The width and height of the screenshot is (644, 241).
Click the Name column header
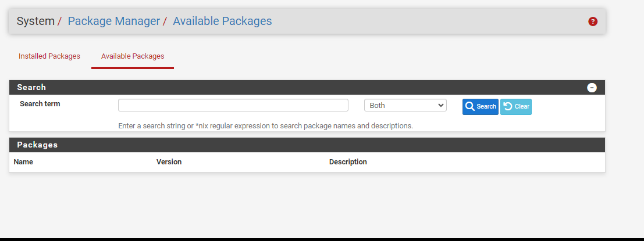[x=23, y=162]
